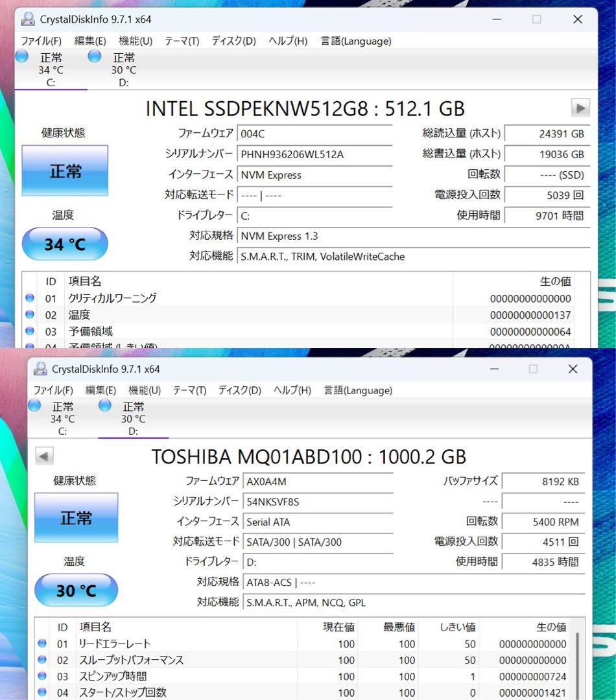Click 34 °C temperature button in top window

(65, 244)
